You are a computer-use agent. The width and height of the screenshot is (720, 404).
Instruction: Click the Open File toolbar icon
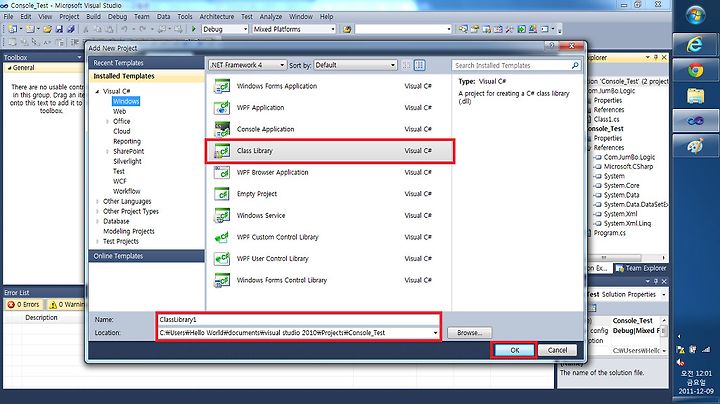tap(47, 29)
